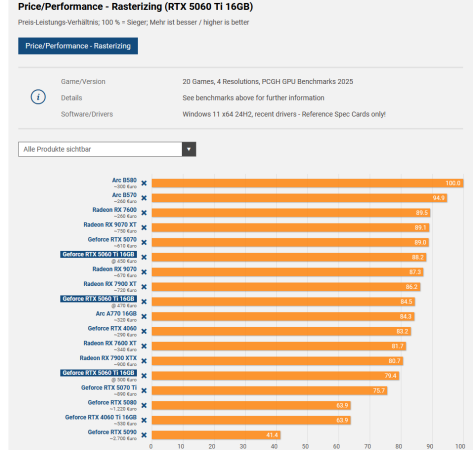Click the Geforce RTX 5080 bar showing 63.9
474x450 pixels.
coord(251,405)
